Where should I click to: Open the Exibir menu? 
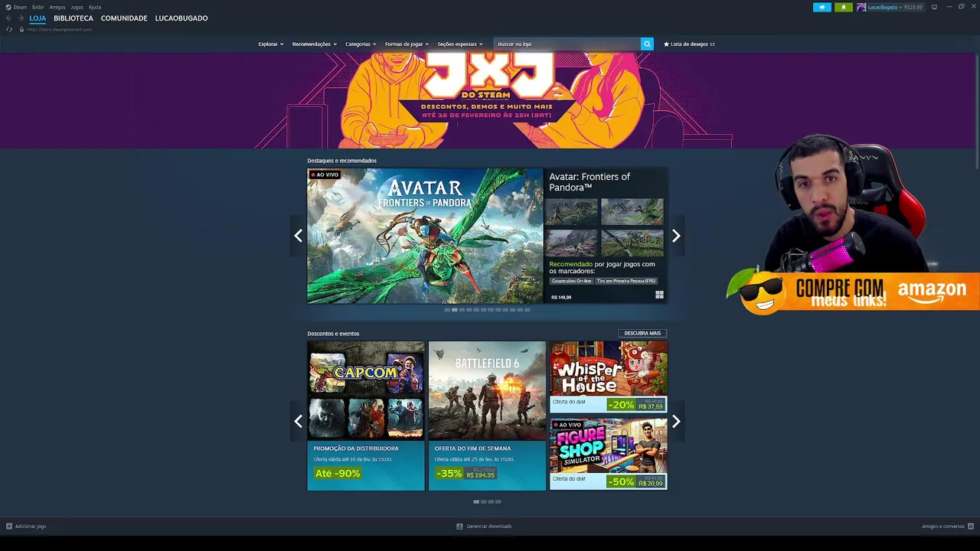click(38, 7)
